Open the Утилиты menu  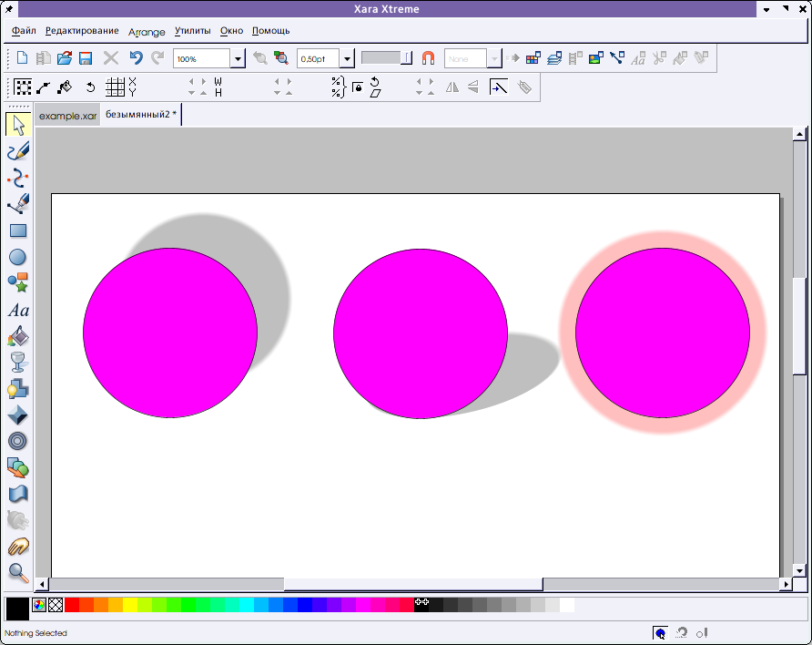point(192,31)
